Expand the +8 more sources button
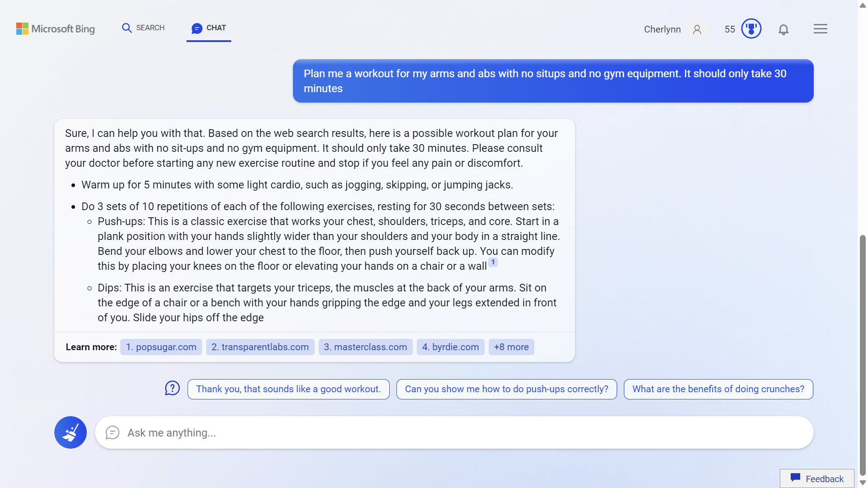868x488 pixels. coord(511,347)
